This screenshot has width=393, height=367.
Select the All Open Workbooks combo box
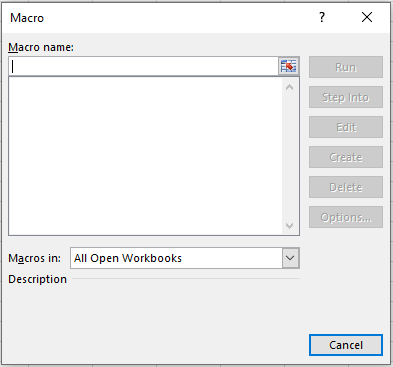(185, 258)
